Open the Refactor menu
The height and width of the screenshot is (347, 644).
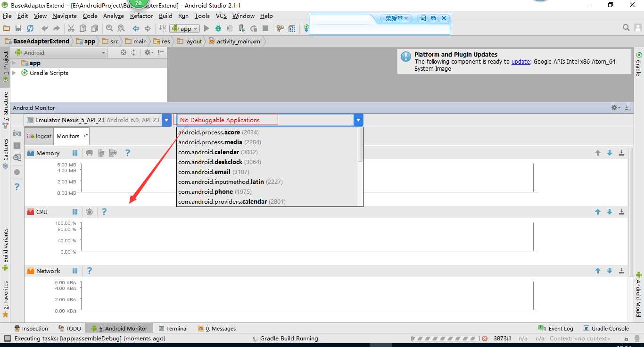141,16
